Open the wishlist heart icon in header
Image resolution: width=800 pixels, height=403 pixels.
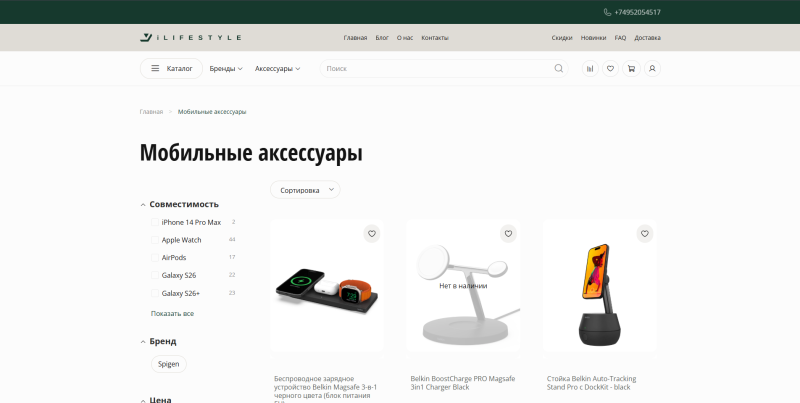tap(610, 68)
